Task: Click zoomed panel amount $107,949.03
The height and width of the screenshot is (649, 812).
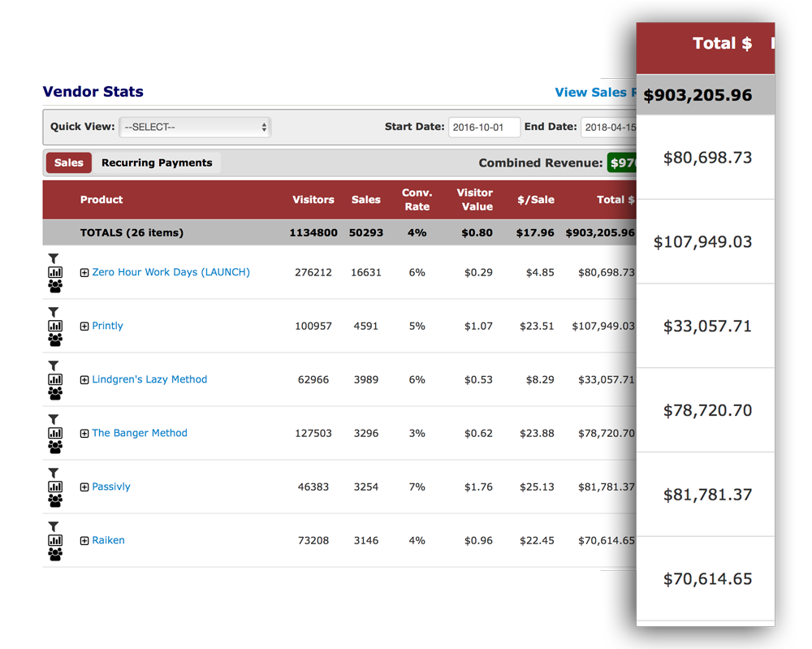Action: (702, 242)
